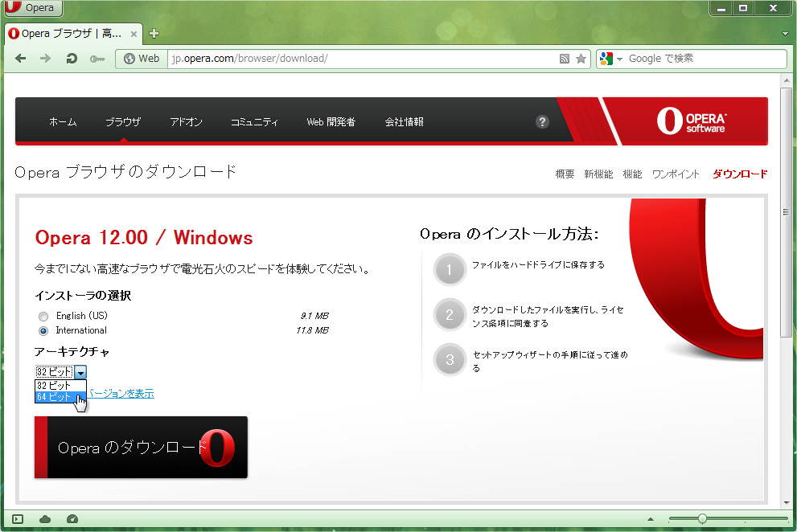Screen dimensions: 797x532
Task: Click step 2 circle in install guide
Action: tap(450, 314)
